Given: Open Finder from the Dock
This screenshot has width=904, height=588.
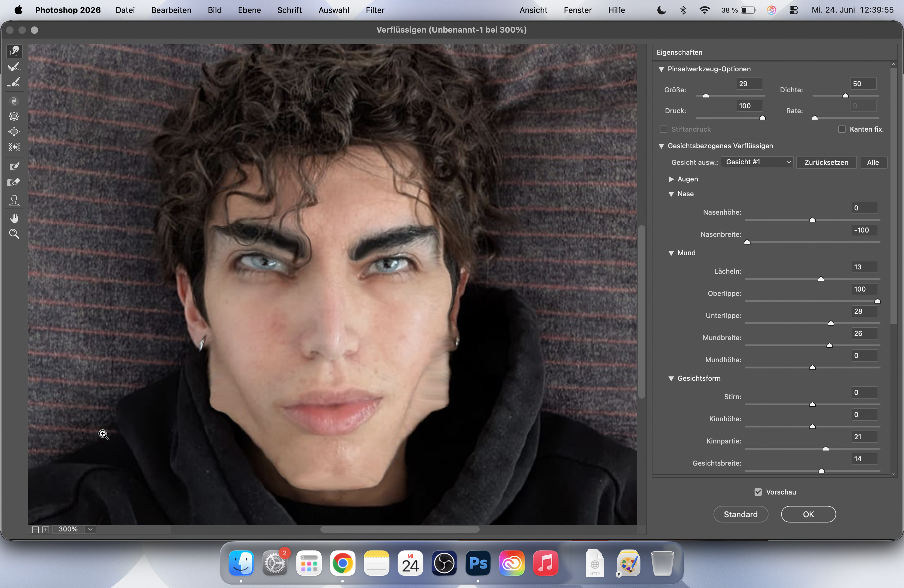Looking at the screenshot, I should 241,563.
